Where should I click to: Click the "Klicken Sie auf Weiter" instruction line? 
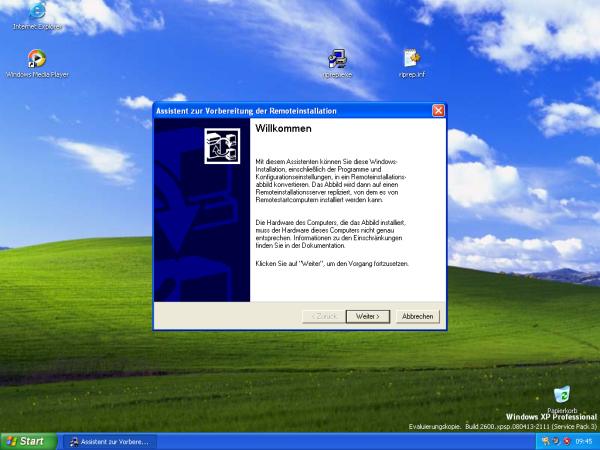(332, 264)
